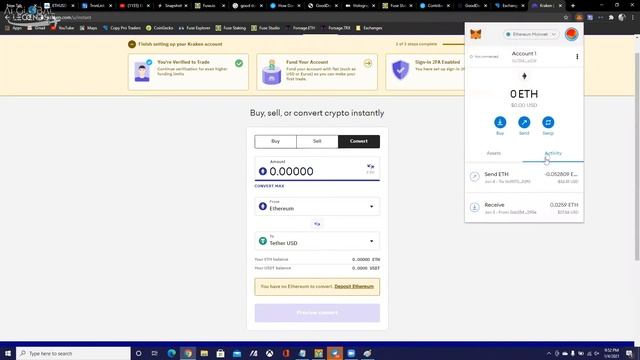Open the Gmail bookmark
Viewport: 640px width, 360px height.
tap(37, 28)
